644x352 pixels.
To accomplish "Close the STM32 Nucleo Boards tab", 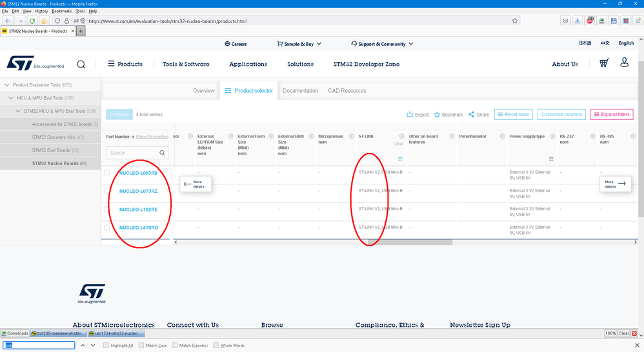I will [x=73, y=31].
